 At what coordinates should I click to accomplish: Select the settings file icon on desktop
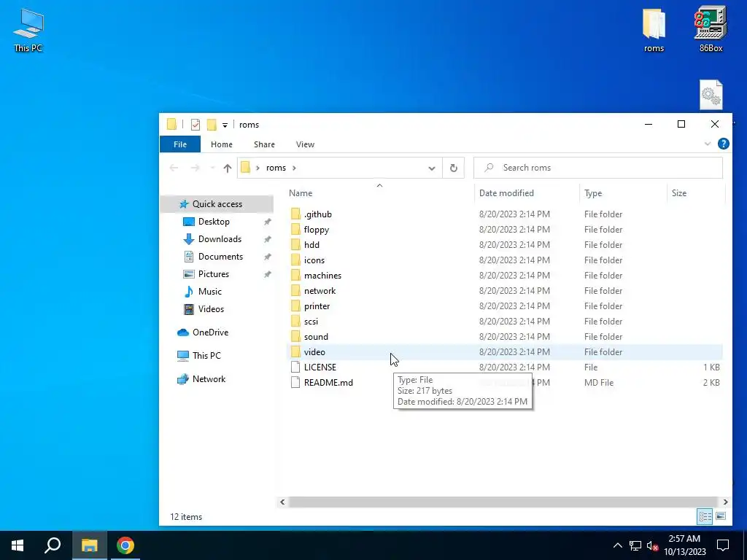(x=711, y=95)
